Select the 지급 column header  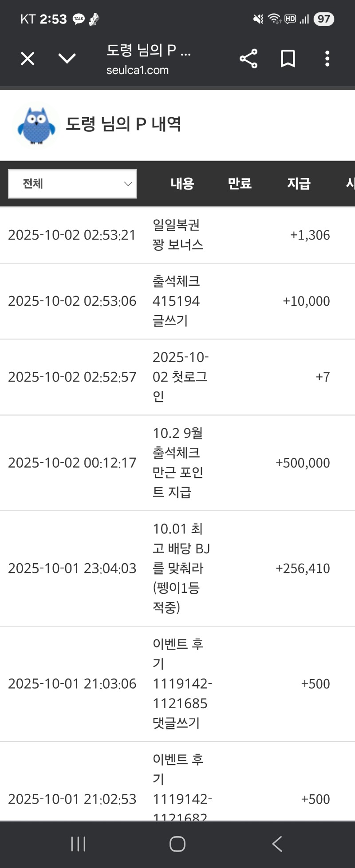coord(299,184)
